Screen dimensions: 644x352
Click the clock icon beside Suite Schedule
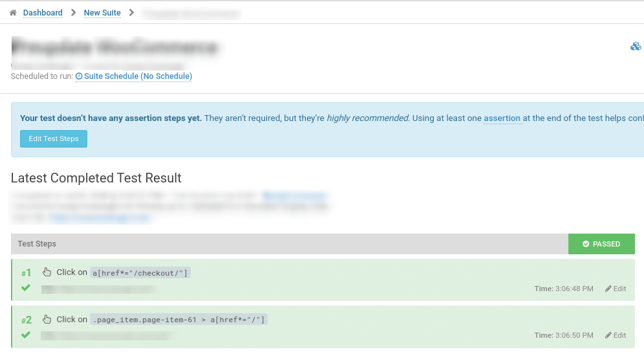tap(79, 76)
